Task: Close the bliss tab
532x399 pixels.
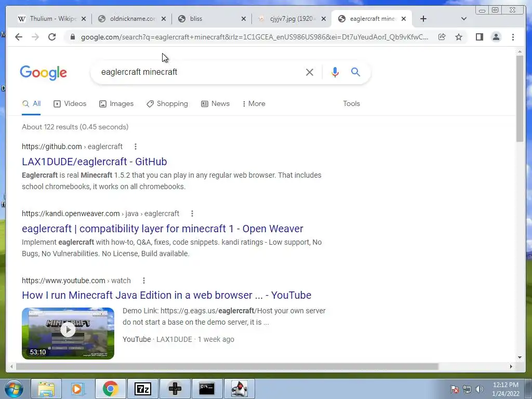Action: click(243, 19)
